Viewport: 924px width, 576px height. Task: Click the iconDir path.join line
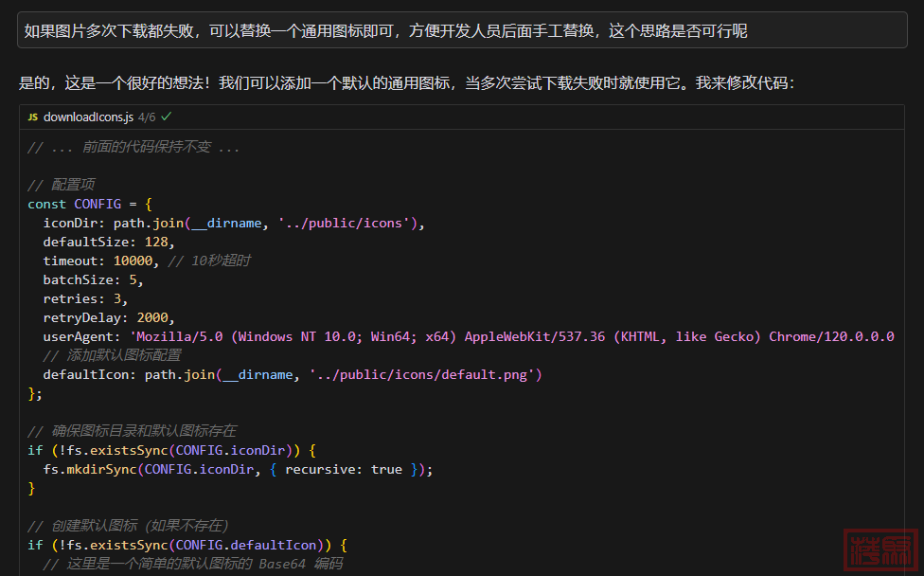(234, 223)
